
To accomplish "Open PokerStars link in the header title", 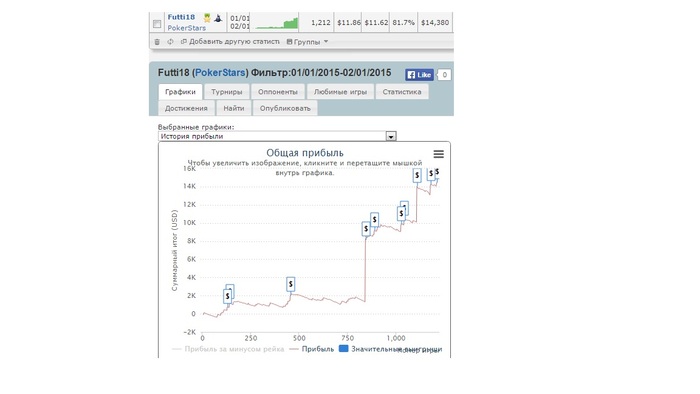I will point(220,73).
